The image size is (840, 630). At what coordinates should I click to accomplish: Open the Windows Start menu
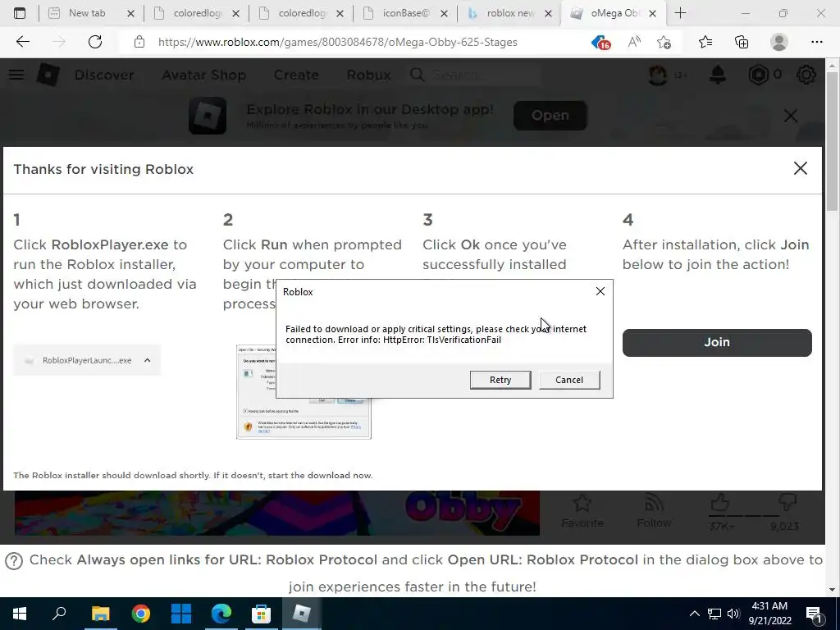click(20, 614)
